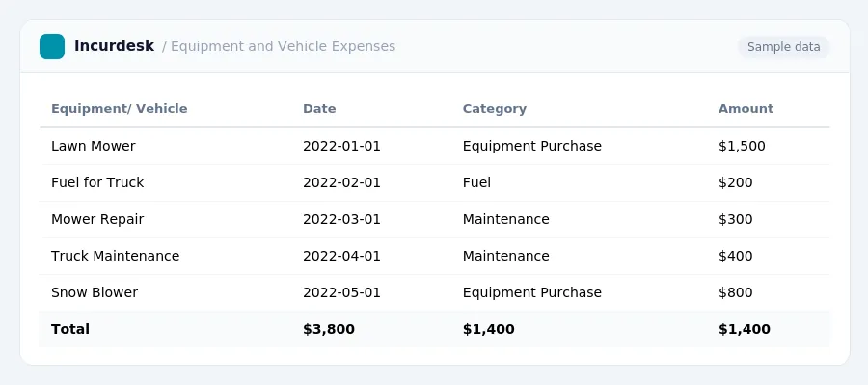Click the Incurdesk brand name
868x385 pixels.
click(114, 46)
